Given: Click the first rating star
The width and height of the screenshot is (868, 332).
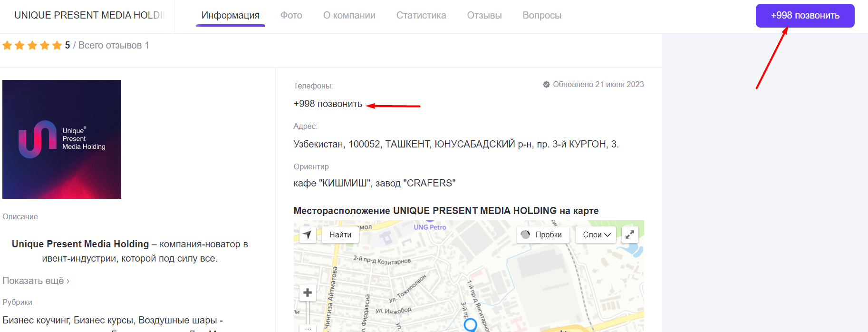Looking at the screenshot, I should tap(7, 45).
